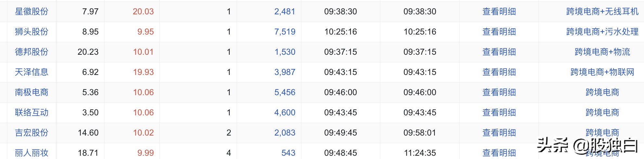
Task: Open 查看明细 for 吉宏股份
Action: click(x=499, y=133)
